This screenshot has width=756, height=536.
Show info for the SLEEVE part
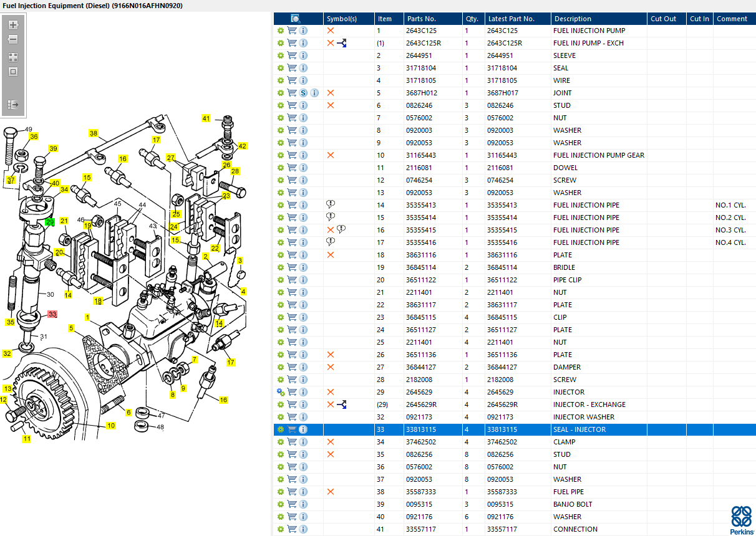(x=303, y=55)
